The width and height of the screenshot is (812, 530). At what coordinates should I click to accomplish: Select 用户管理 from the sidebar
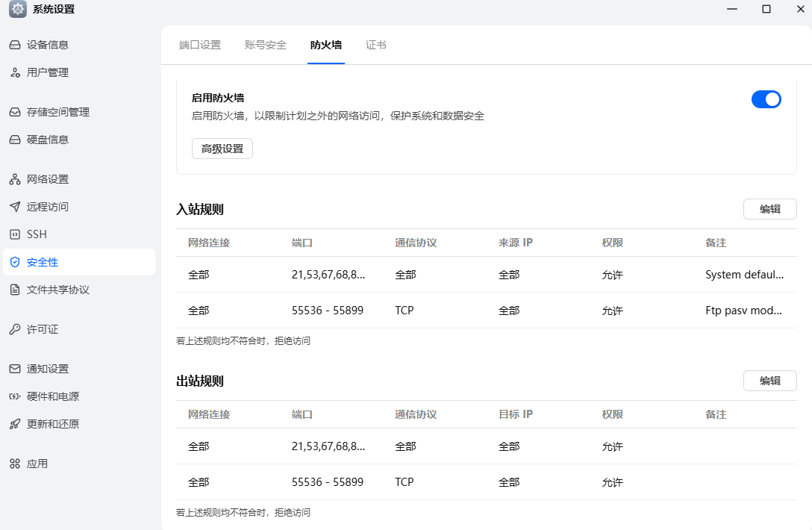pyautogui.click(x=45, y=72)
